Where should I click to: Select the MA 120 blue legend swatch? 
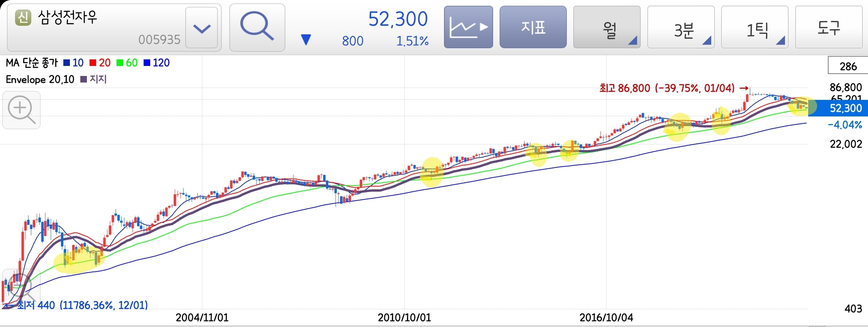click(x=147, y=63)
